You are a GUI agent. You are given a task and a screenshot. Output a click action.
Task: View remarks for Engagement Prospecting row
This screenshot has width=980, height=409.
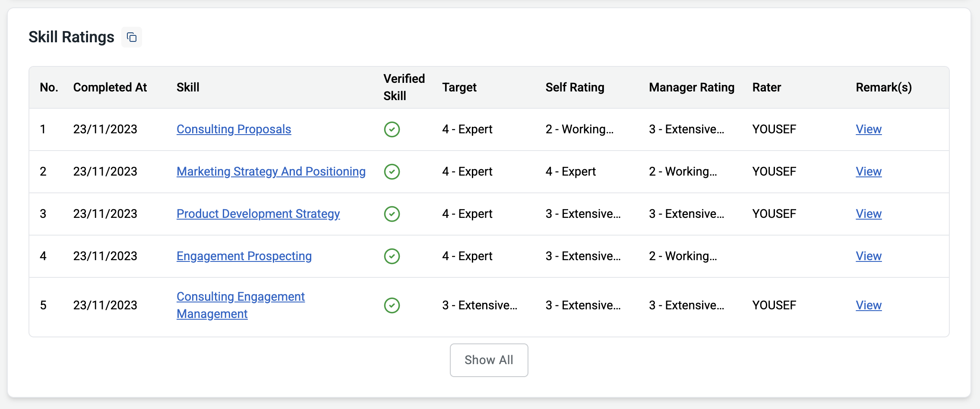click(868, 256)
